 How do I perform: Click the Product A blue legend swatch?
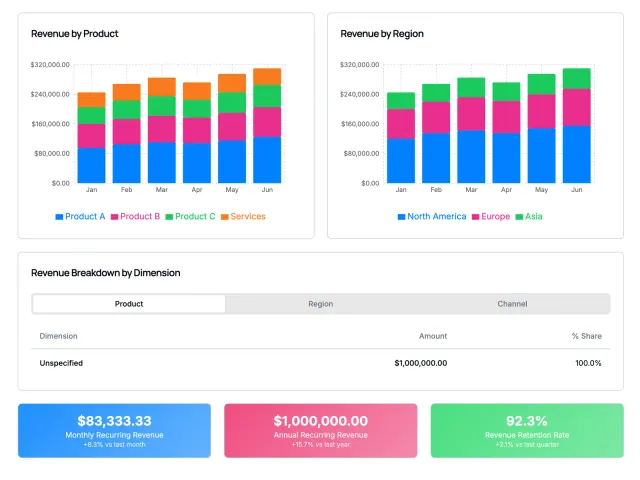59,217
